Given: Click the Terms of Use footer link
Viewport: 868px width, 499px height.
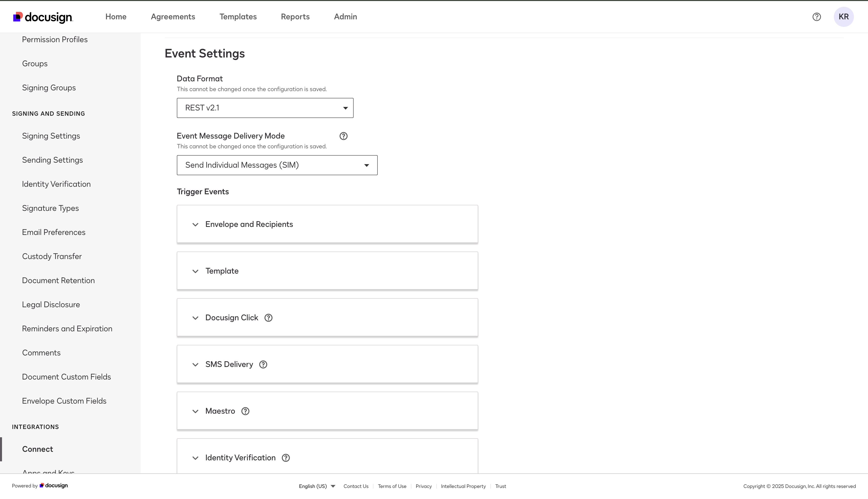Looking at the screenshot, I should (392, 486).
